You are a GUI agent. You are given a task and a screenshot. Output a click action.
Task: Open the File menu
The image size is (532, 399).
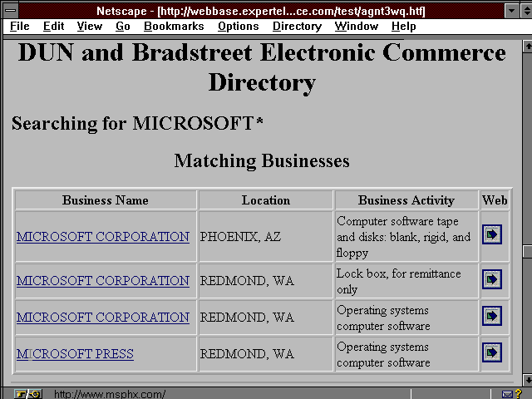coord(20,26)
